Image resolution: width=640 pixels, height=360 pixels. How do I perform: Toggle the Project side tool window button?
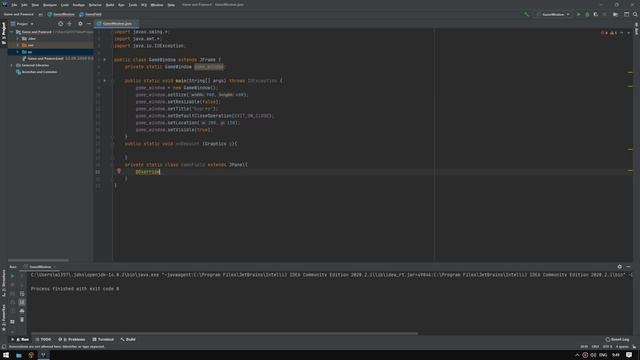[x=4, y=33]
